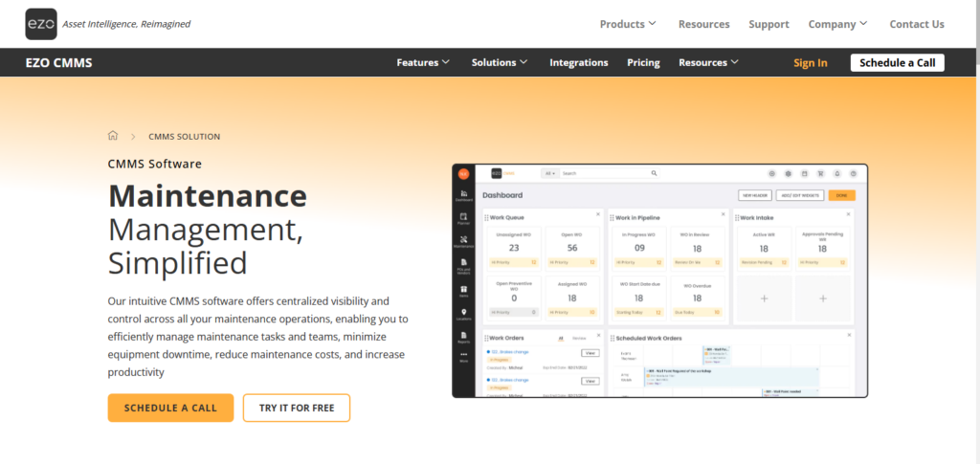The height and width of the screenshot is (464, 980).
Task: Open Planner in the preview sidebar
Action: (x=464, y=218)
